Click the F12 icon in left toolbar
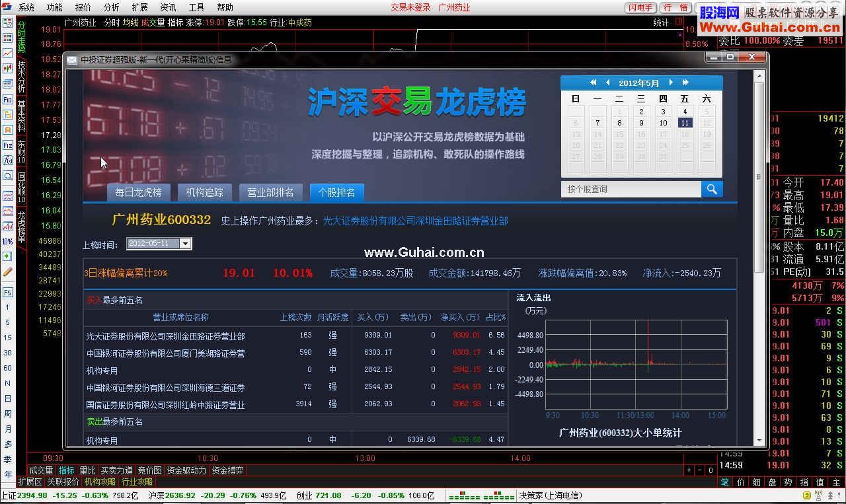The width and height of the screenshot is (846, 504). [8, 145]
